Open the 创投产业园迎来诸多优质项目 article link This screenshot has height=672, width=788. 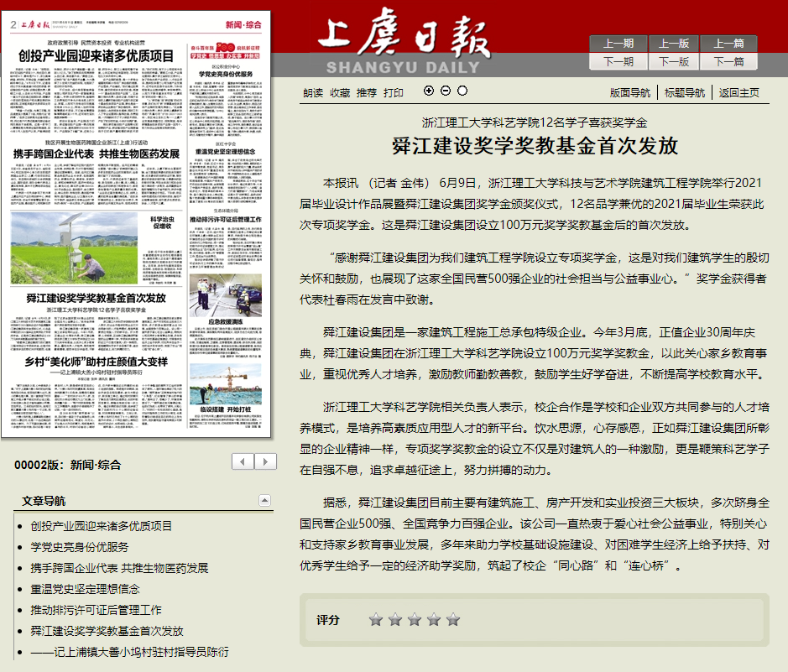[x=101, y=526]
